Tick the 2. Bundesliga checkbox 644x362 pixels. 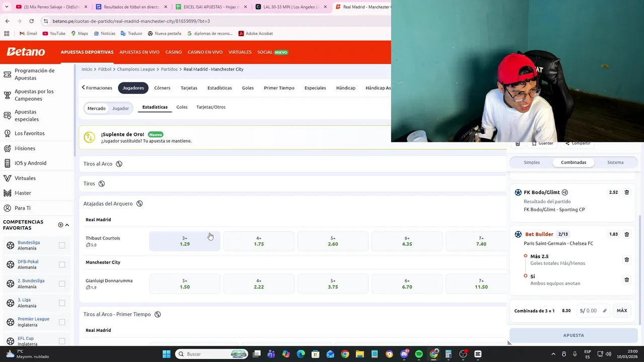62,284
